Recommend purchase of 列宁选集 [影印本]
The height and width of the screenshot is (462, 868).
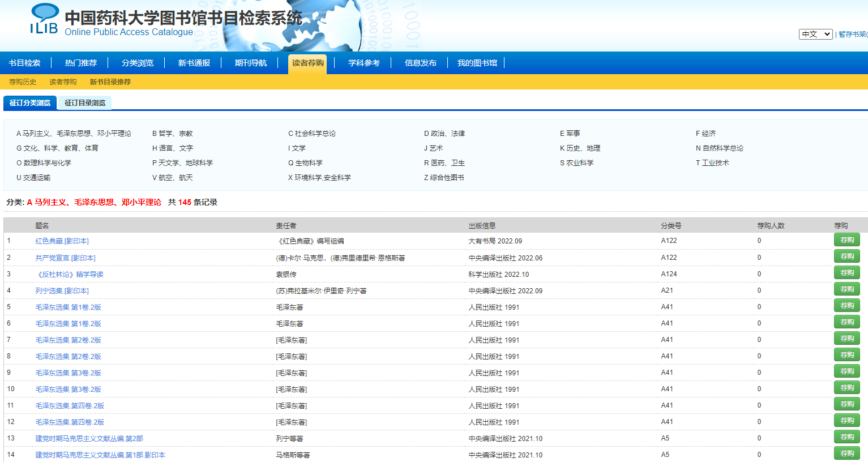point(846,289)
